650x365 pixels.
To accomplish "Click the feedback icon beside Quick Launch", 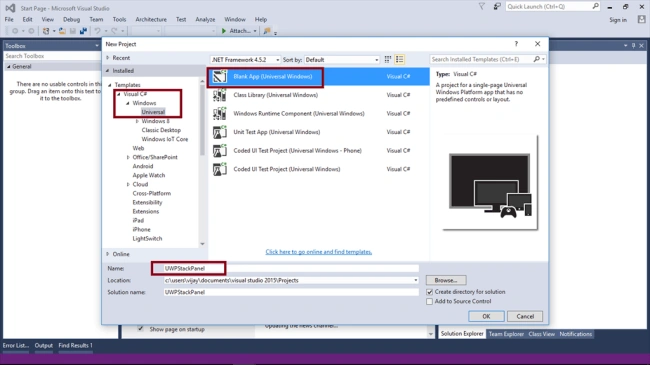I will click(497, 6).
